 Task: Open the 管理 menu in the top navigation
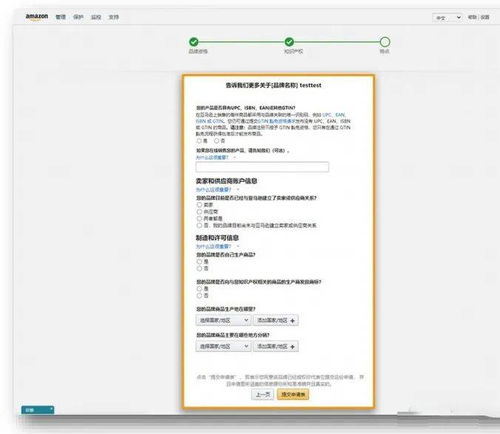coord(60,17)
